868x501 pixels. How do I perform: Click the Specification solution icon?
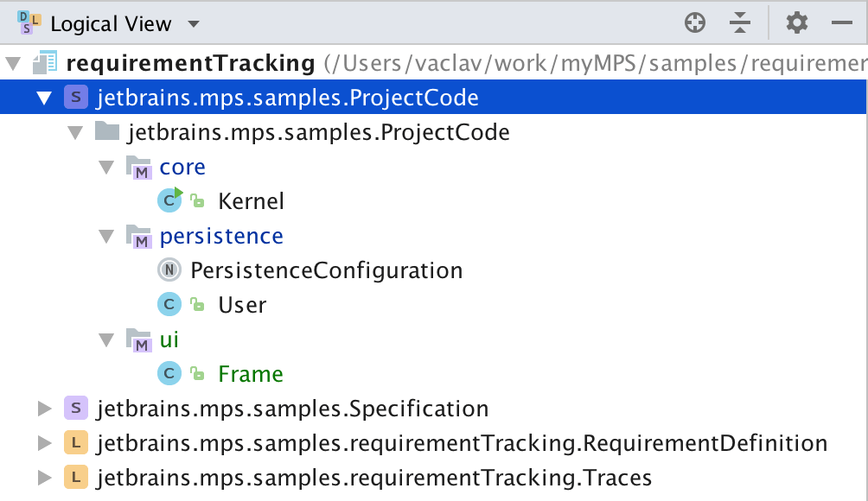76,409
